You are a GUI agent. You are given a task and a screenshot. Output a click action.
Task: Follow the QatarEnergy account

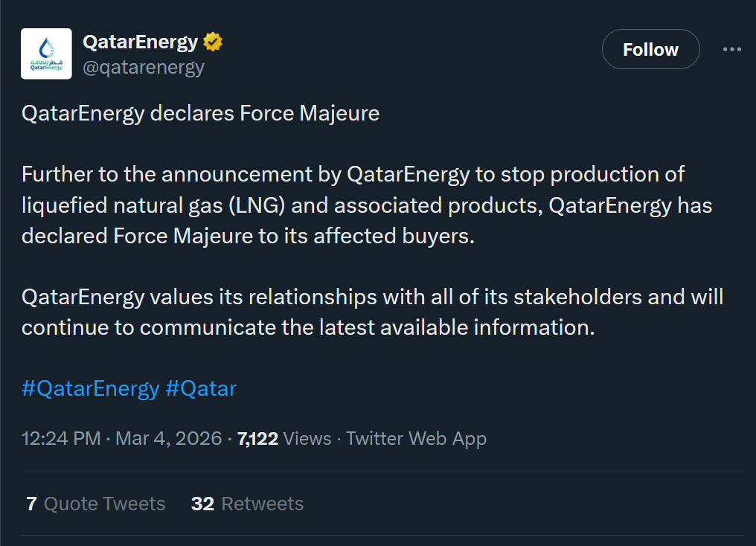(650, 50)
